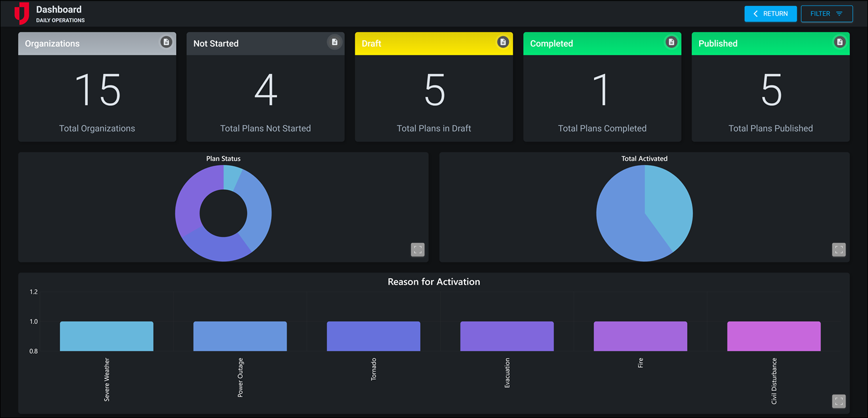Click the Severe Weather bar

click(x=106, y=336)
